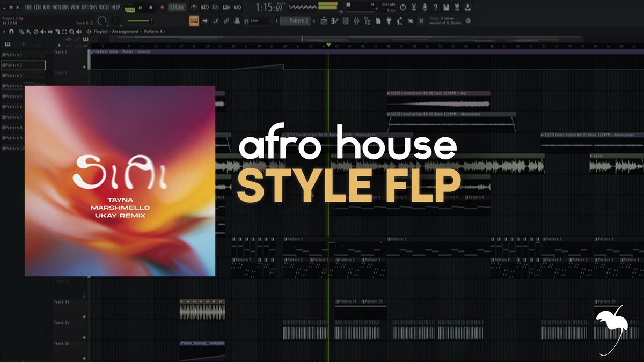
Task: Click the main pitch knob
Action: point(115,21)
